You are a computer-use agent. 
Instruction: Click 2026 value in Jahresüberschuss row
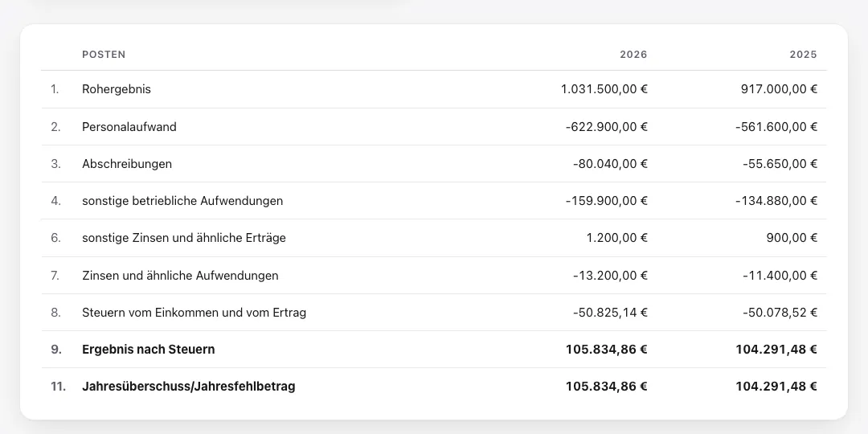tap(607, 387)
